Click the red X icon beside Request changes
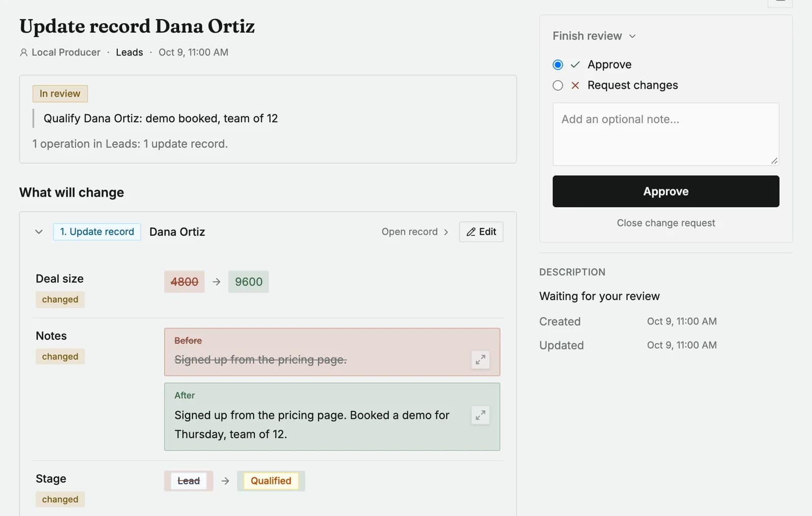 point(575,85)
